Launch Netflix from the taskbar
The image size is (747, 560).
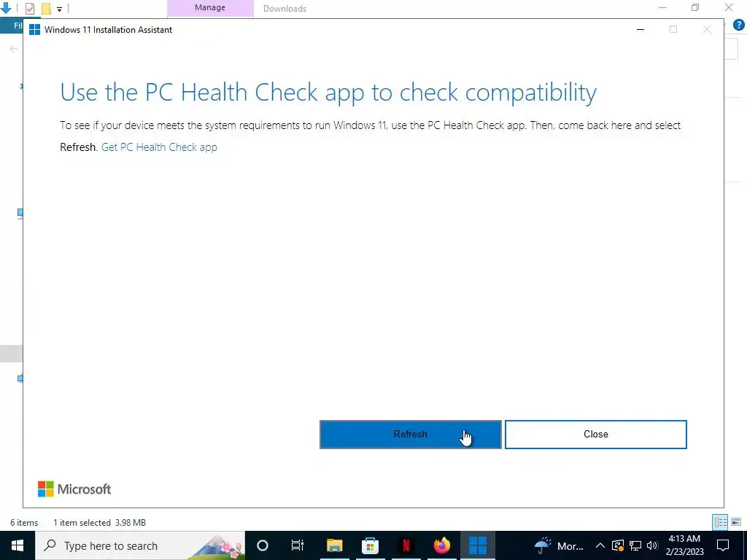click(x=406, y=545)
